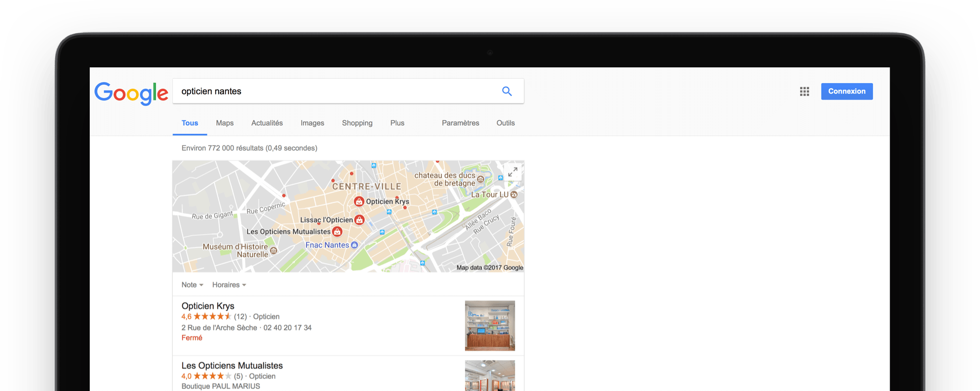Switch to the Actualités tab
Image resolution: width=980 pixels, height=391 pixels.
click(x=267, y=123)
